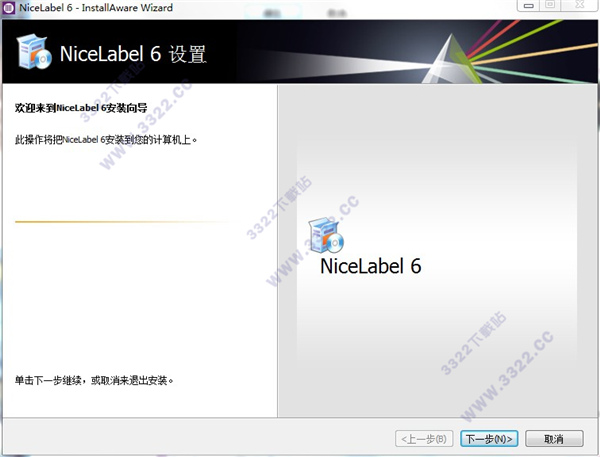Minimize the InstallAware Wizard window
The image size is (600, 457).
(529, 5)
